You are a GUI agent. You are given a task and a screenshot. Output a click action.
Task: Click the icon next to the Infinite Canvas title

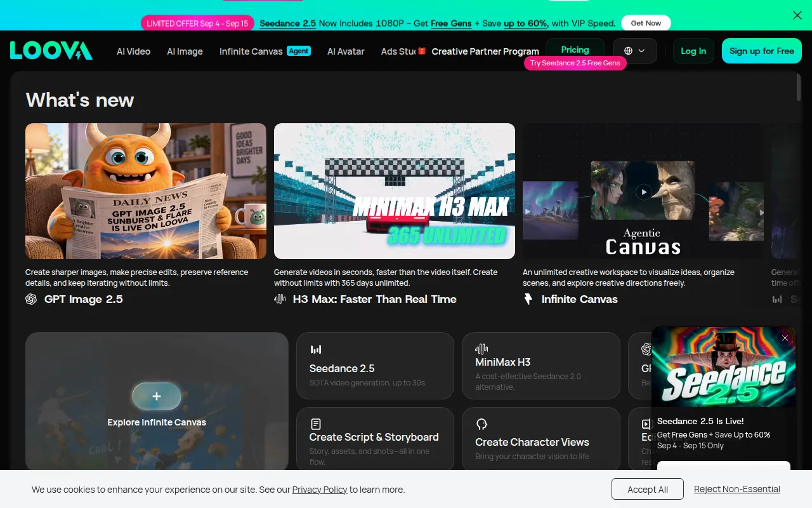tap(528, 299)
